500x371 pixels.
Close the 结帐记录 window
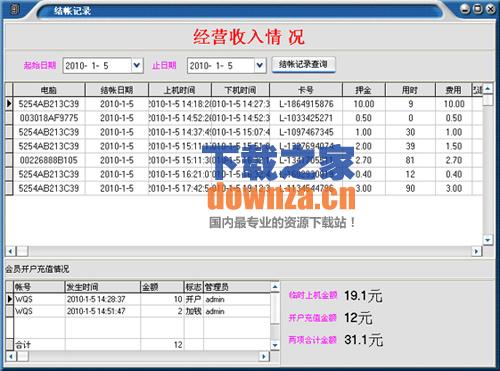point(491,9)
